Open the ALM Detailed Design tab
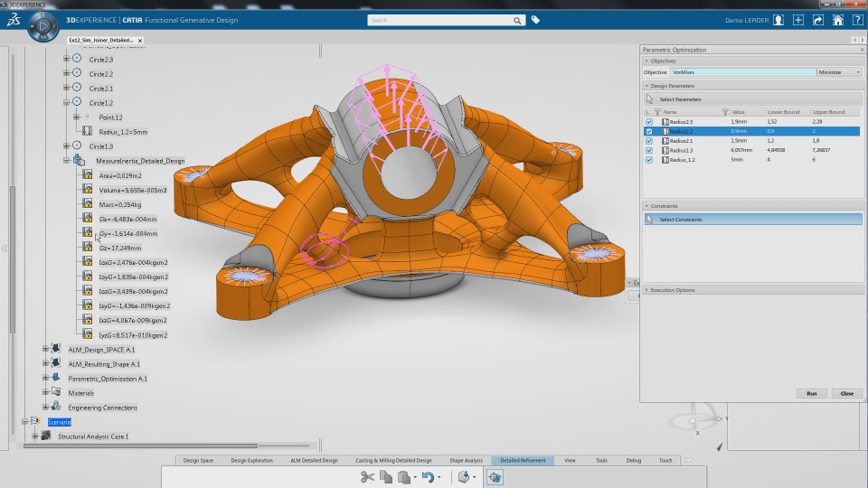The width and height of the screenshot is (868, 488). pyautogui.click(x=314, y=461)
